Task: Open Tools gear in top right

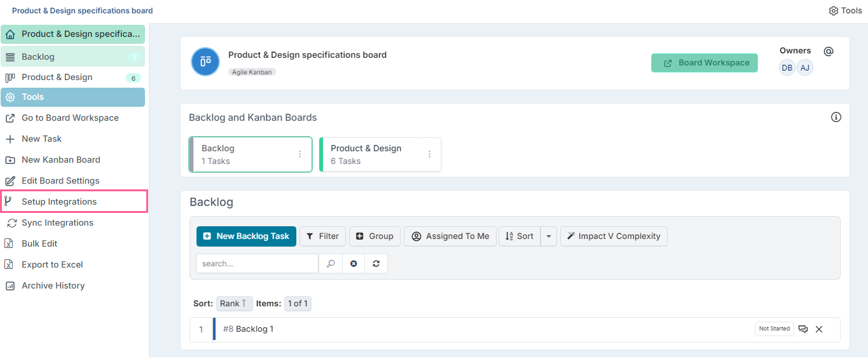Action: (x=846, y=11)
